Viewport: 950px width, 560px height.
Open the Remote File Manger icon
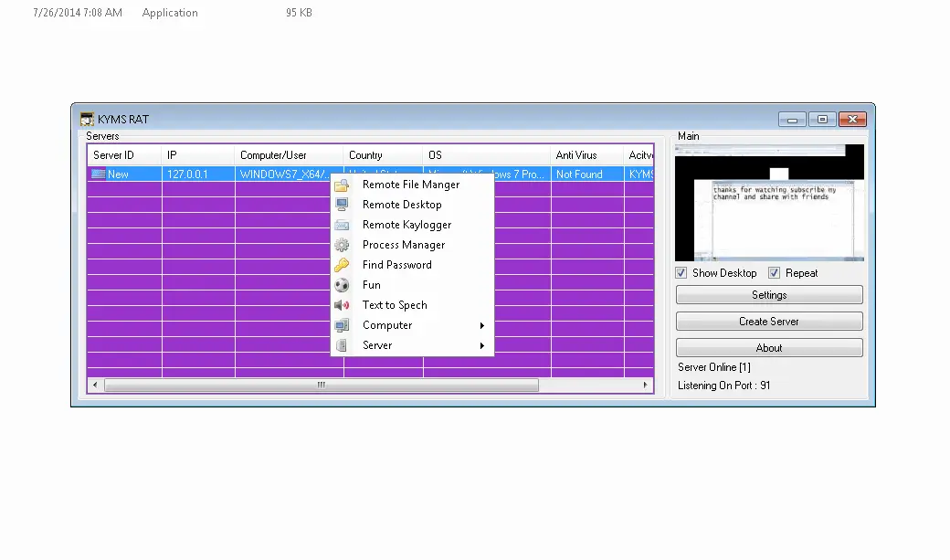[x=342, y=185]
